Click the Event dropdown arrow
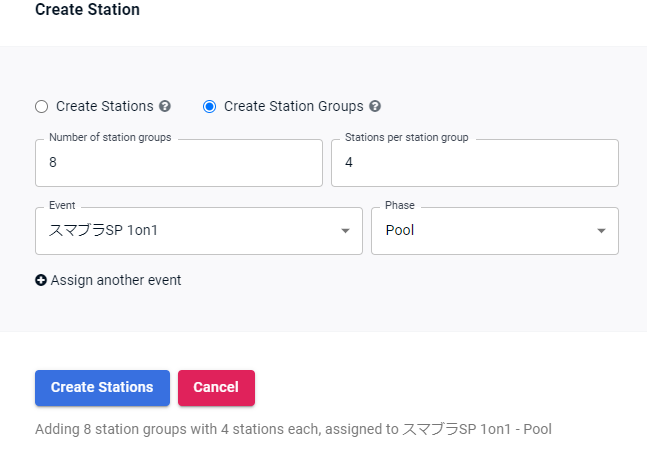 (x=345, y=231)
